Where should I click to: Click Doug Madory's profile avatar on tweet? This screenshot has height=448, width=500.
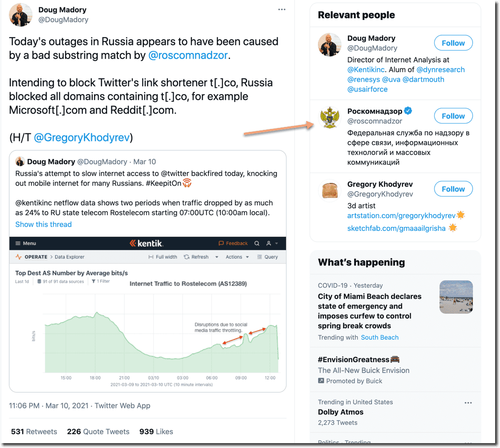pyautogui.click(x=21, y=15)
